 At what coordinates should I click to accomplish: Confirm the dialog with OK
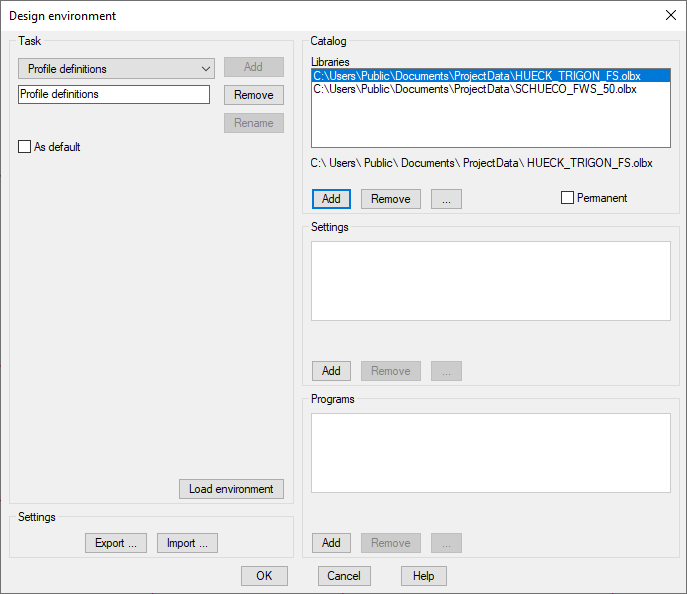tap(264, 576)
